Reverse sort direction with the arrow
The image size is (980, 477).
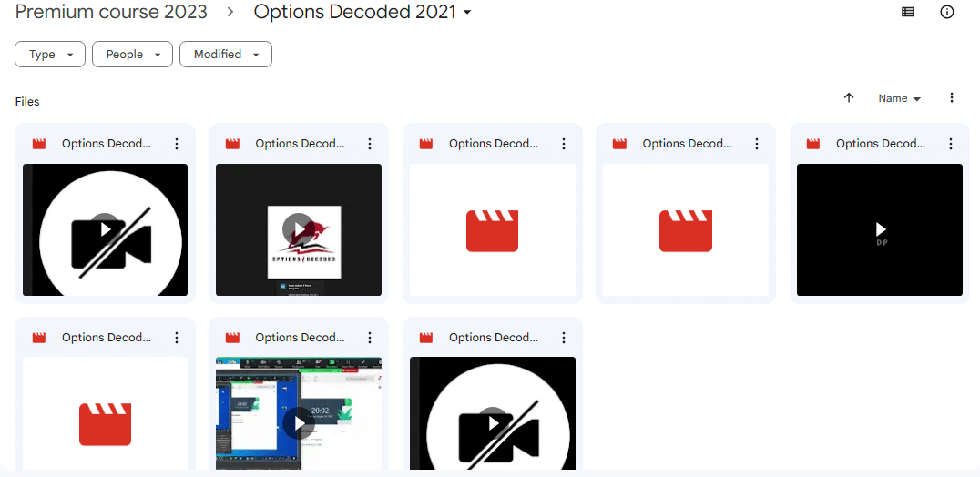click(x=849, y=98)
